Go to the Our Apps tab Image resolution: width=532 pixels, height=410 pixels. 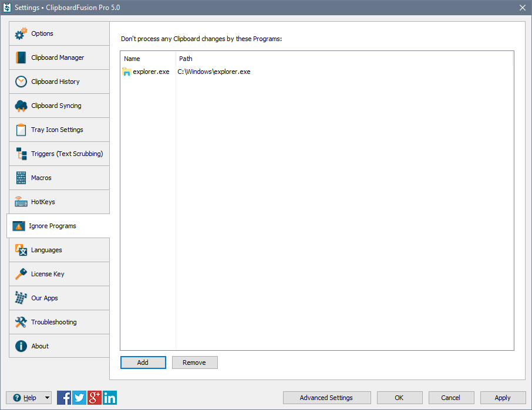click(x=59, y=298)
